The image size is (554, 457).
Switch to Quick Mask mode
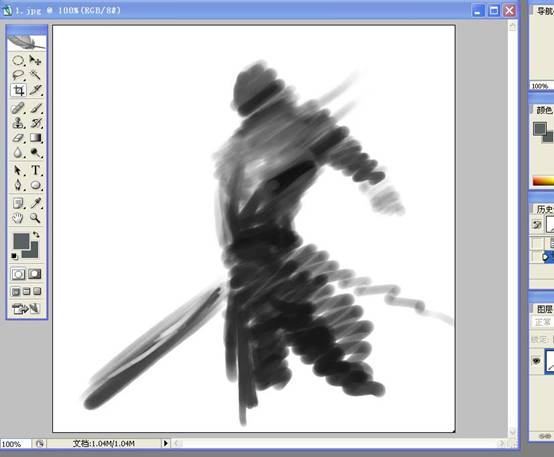(x=35, y=274)
